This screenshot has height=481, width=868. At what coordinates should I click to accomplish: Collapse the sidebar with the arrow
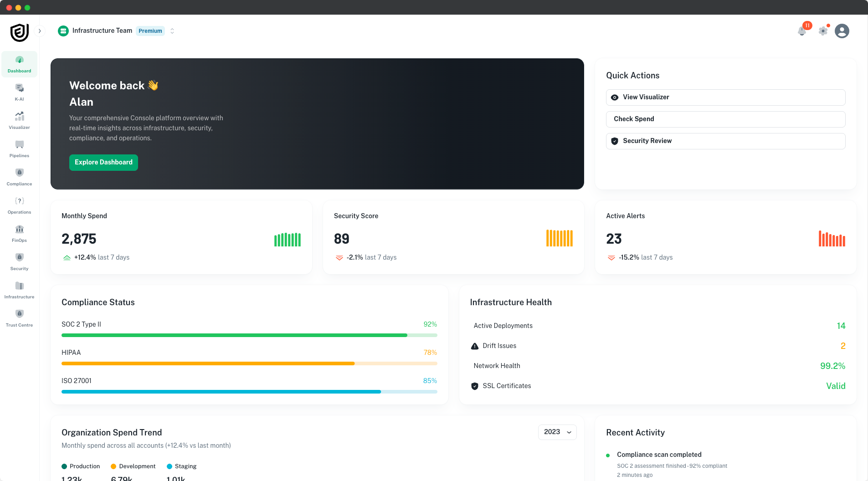pos(40,31)
